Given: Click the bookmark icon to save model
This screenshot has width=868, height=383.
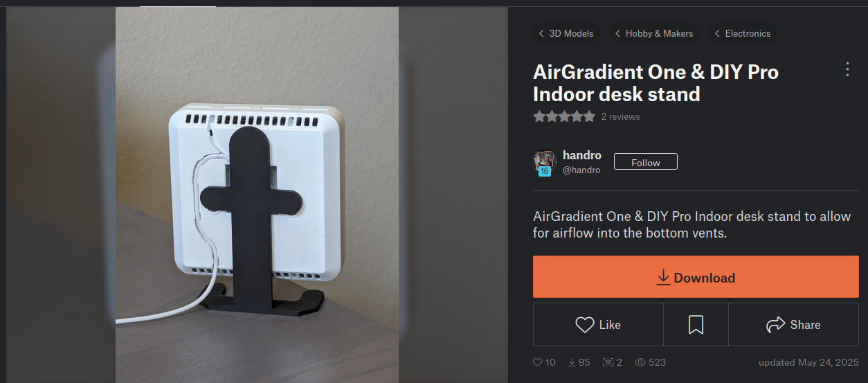Looking at the screenshot, I should pyautogui.click(x=696, y=325).
